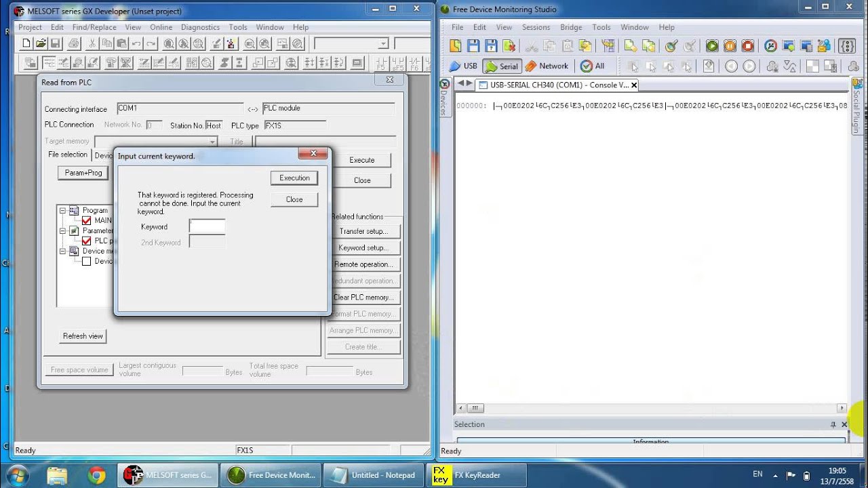
Task: Select the All devices filter
Action: (592, 66)
